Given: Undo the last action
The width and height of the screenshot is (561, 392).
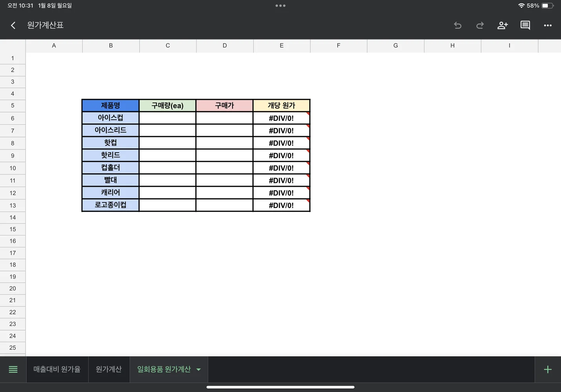Looking at the screenshot, I should pyautogui.click(x=457, y=26).
